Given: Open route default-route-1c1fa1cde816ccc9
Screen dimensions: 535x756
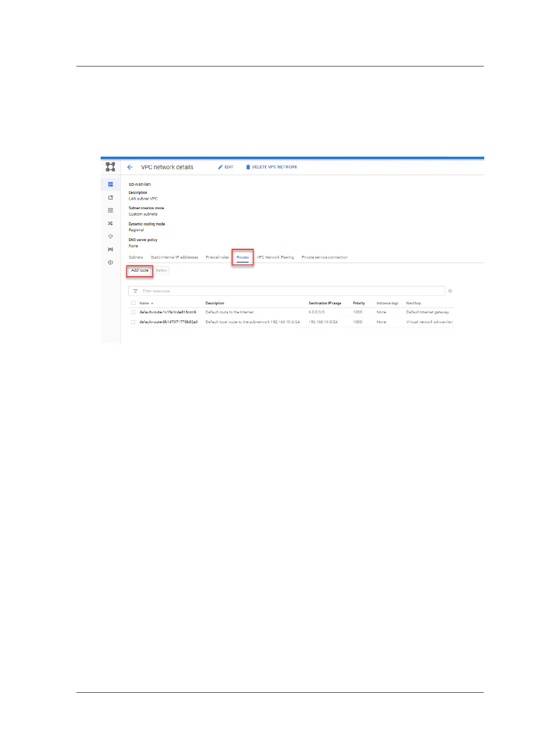Looking at the screenshot, I should 168,312.
